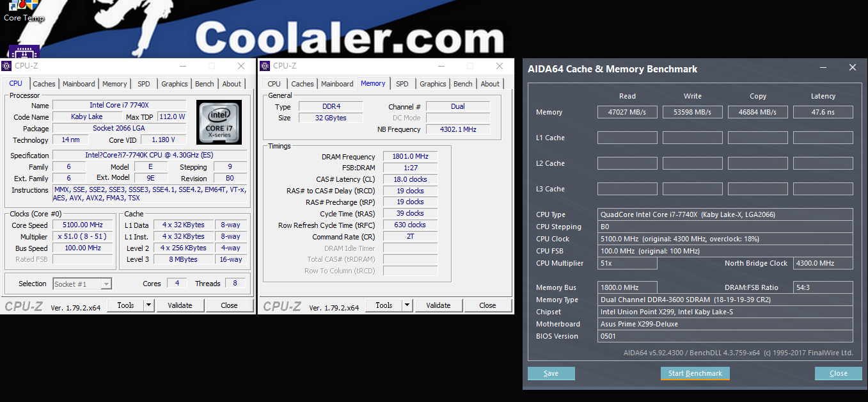Viewport: 868px width, 402px height.
Task: Click the AIDA64 BIOS Version field "0501"
Action: point(725,336)
